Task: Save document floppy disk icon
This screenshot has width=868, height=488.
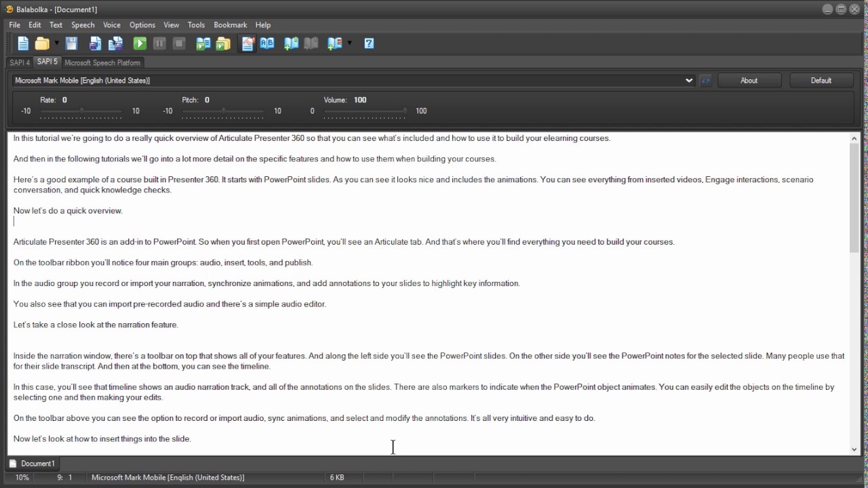Action: click(71, 43)
